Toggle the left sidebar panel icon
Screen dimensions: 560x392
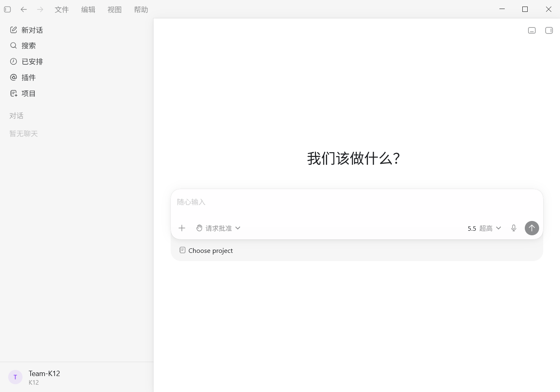coord(7,9)
